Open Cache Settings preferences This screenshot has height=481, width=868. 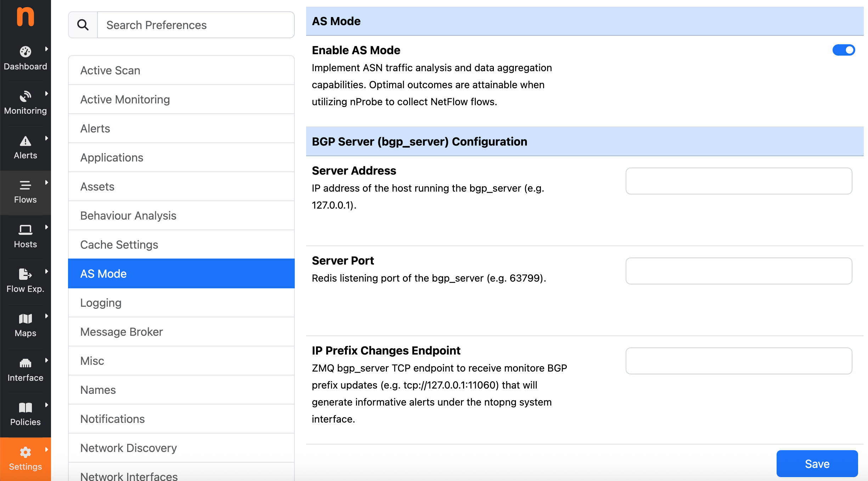point(181,245)
